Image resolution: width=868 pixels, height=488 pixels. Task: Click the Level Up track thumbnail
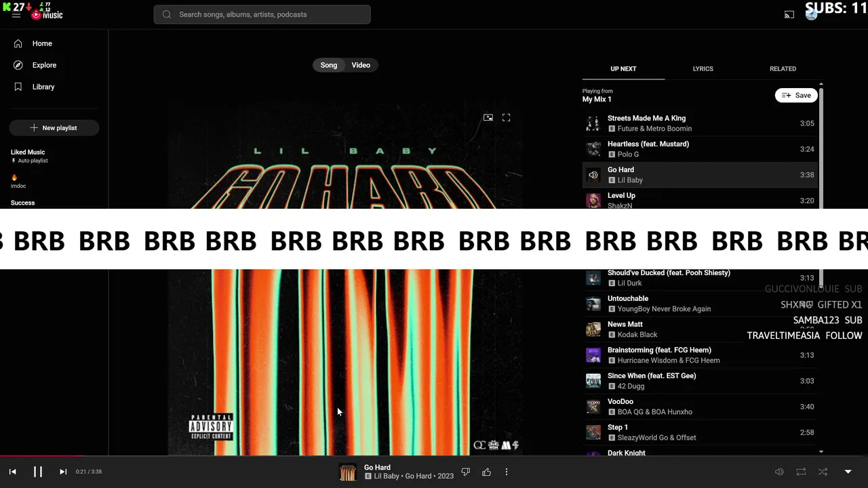593,201
